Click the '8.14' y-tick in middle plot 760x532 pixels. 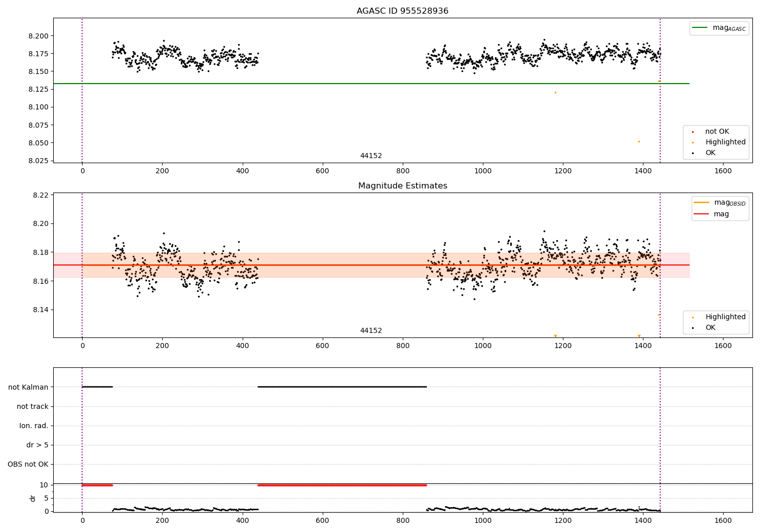point(41,310)
